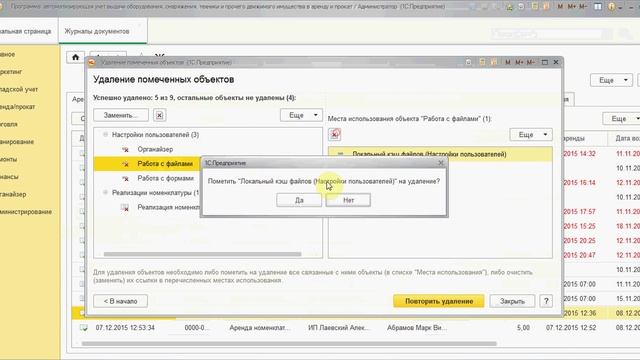Click the home icon in the main window
Viewport: 640px width, 360px height.
76,57
